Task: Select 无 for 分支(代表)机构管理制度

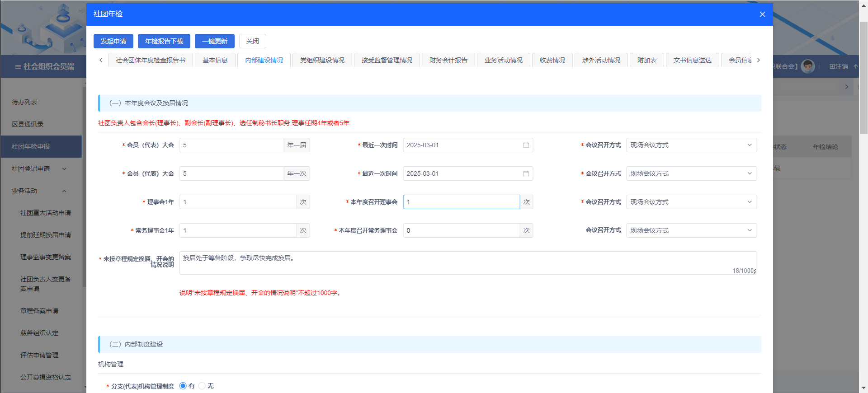Action: [x=202, y=386]
